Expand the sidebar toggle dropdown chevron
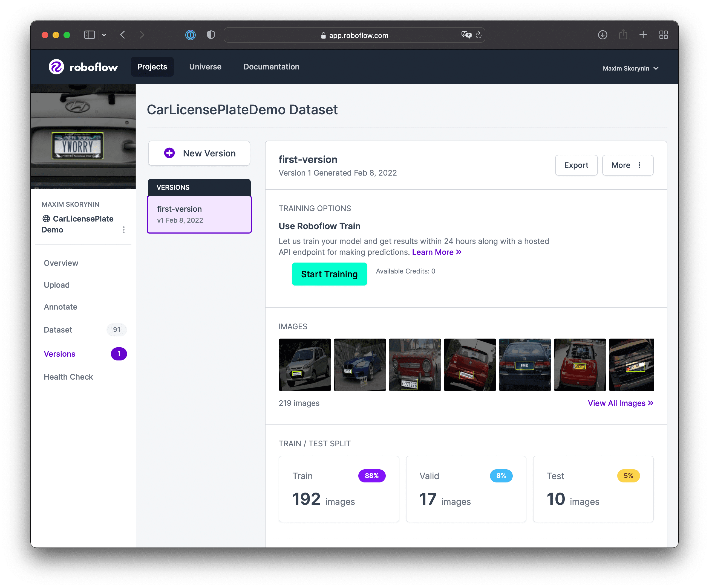This screenshot has width=709, height=588. [x=104, y=35]
